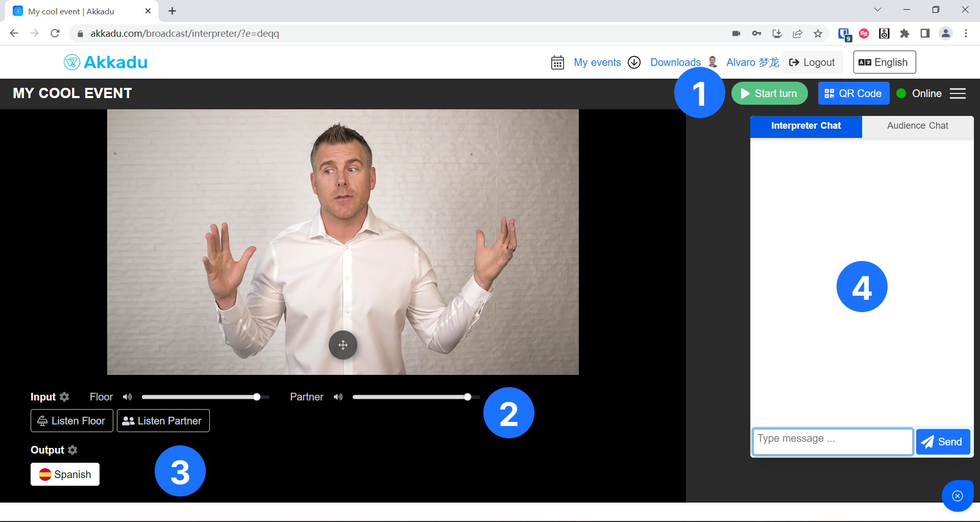This screenshot has height=522, width=980.
Task: Open the hamburger menu
Action: (958, 93)
